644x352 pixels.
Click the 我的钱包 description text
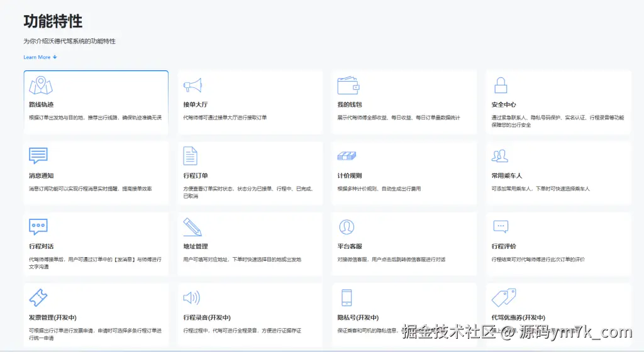click(x=399, y=118)
